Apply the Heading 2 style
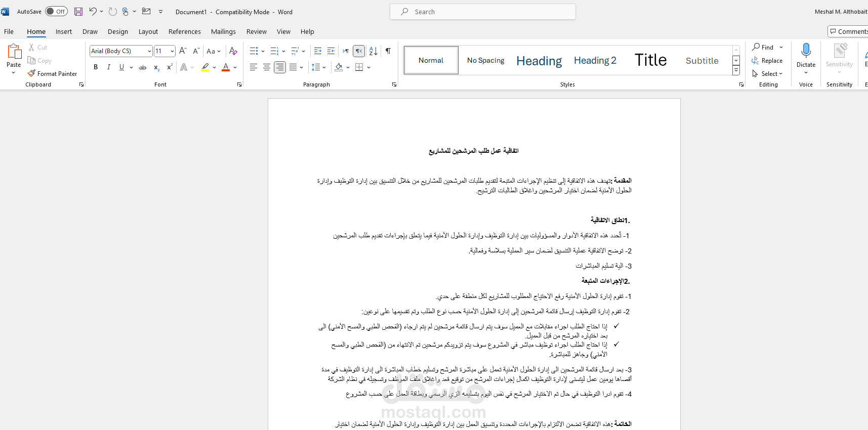868x430 pixels. pos(595,60)
